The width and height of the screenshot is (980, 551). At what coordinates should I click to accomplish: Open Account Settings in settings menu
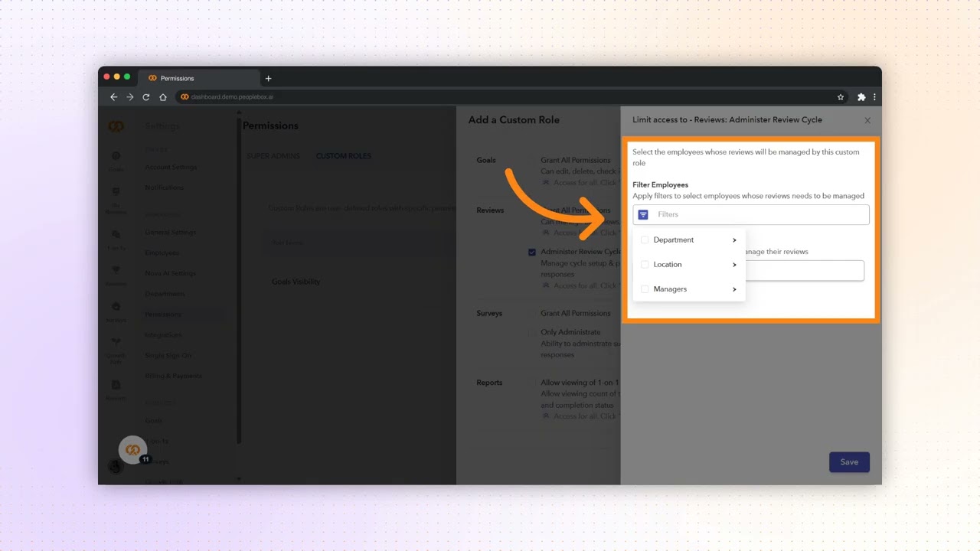(171, 167)
